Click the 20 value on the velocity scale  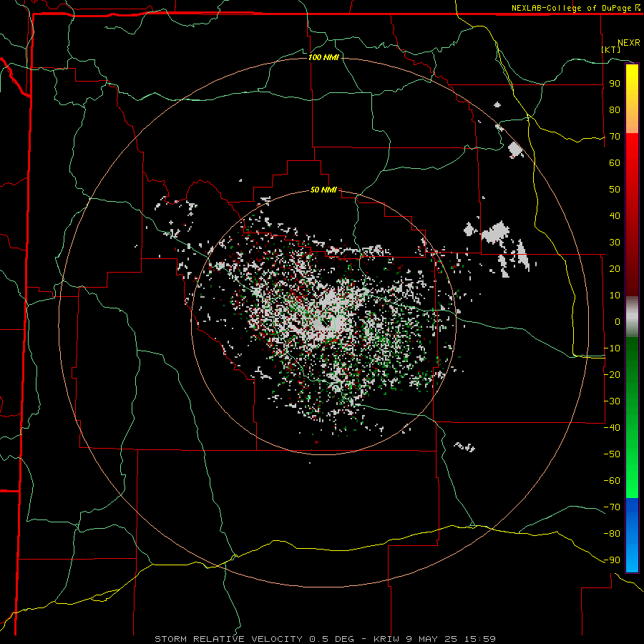tap(615, 269)
